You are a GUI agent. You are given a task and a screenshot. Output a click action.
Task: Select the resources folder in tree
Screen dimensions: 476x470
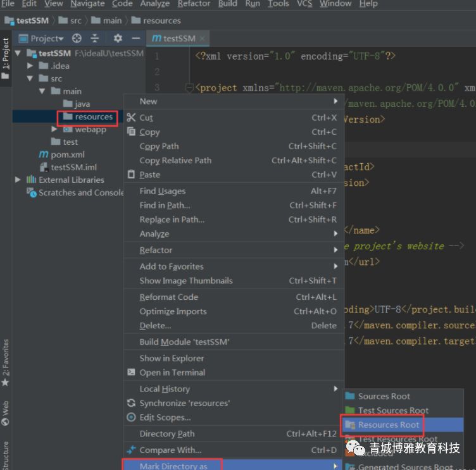point(88,116)
